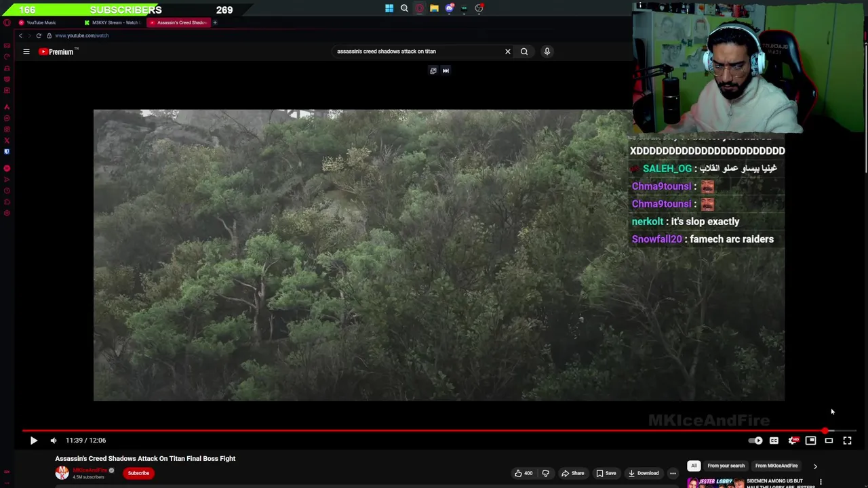Open the Opera menu logo in sidebar
Screen dimensions: 868x488
[7, 22]
